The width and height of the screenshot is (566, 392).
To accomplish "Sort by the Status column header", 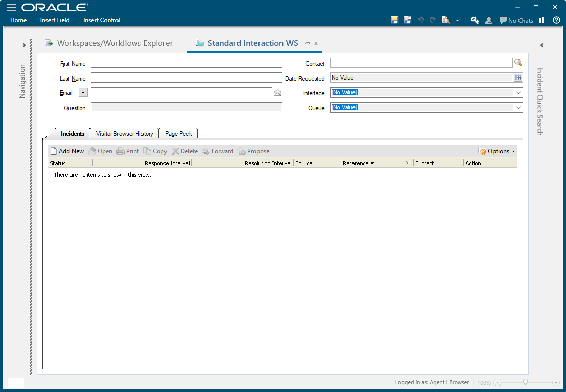I will click(x=70, y=163).
